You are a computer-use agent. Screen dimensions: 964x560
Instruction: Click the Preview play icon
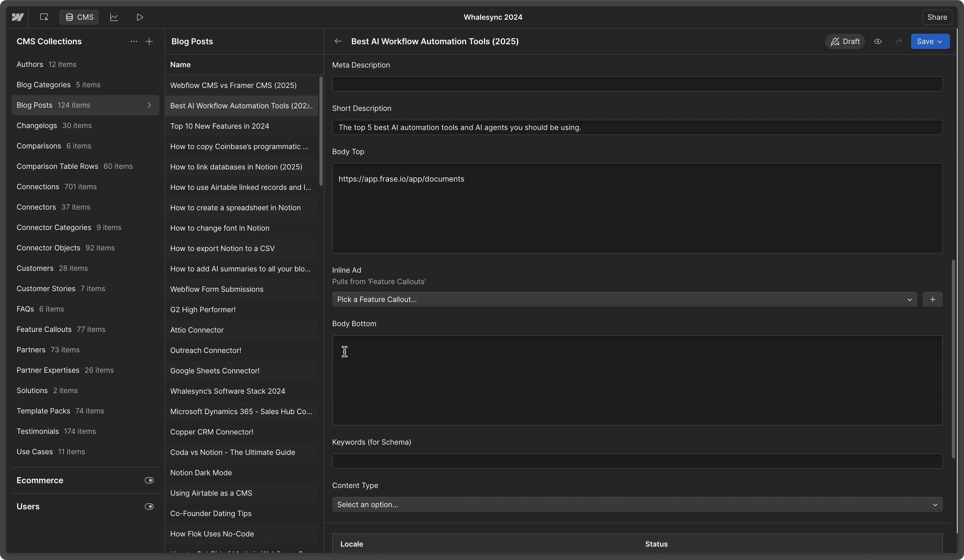140,17
